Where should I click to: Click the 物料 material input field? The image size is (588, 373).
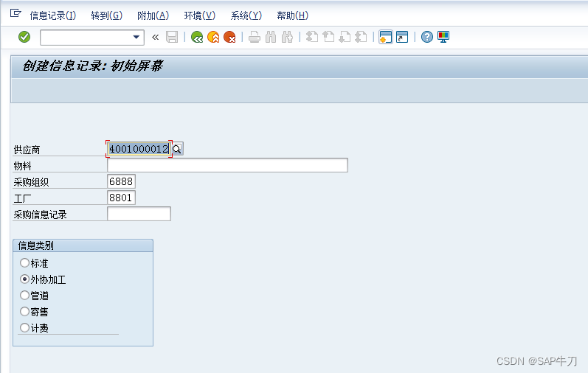pyautogui.click(x=228, y=165)
